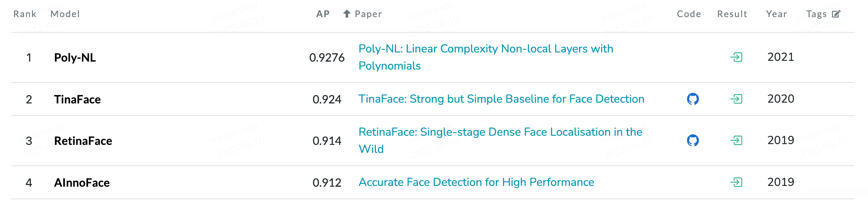
Task: Open the TinaFace GitHub code icon
Action: coord(693,99)
